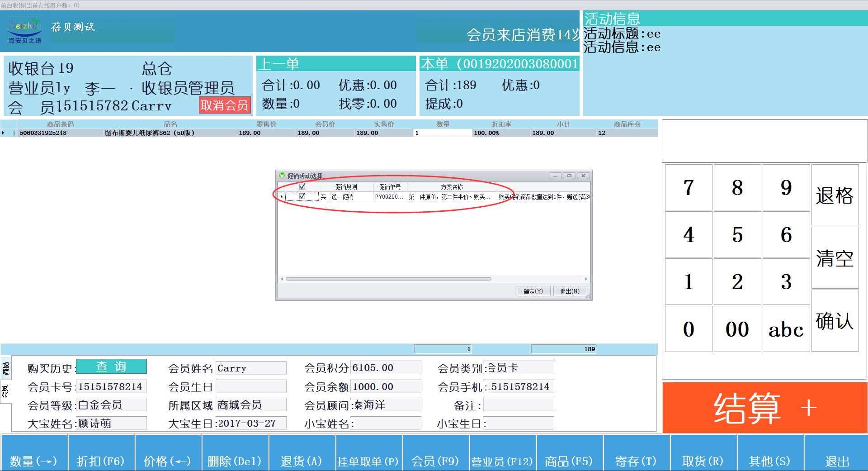This screenshot has height=471, width=868.
Task: Maximize the 促销活动选择 dialog
Action: click(x=569, y=176)
